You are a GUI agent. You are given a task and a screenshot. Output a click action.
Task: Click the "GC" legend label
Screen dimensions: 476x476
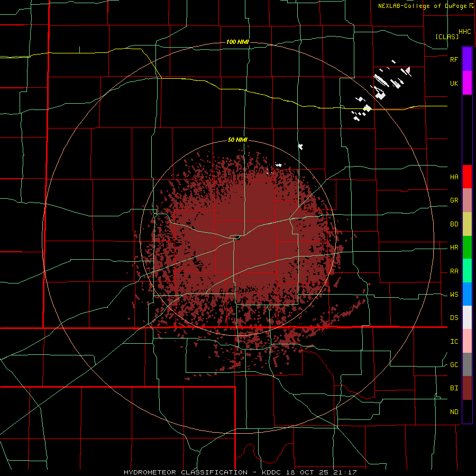(x=454, y=365)
